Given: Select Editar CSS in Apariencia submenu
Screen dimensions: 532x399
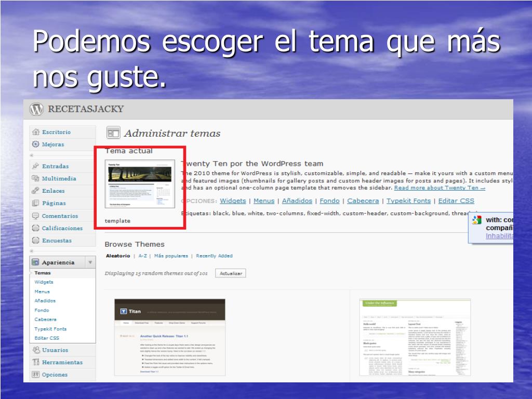Looking at the screenshot, I should point(47,338).
